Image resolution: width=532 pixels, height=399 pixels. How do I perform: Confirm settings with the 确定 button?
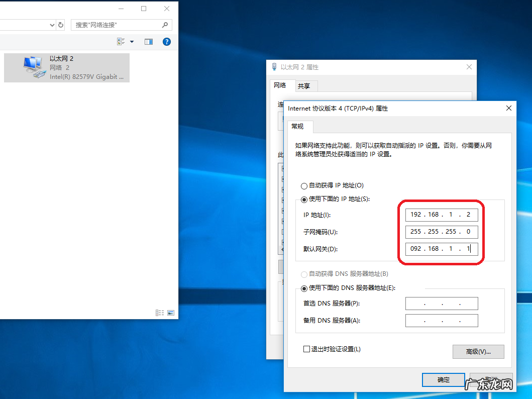tap(443, 380)
